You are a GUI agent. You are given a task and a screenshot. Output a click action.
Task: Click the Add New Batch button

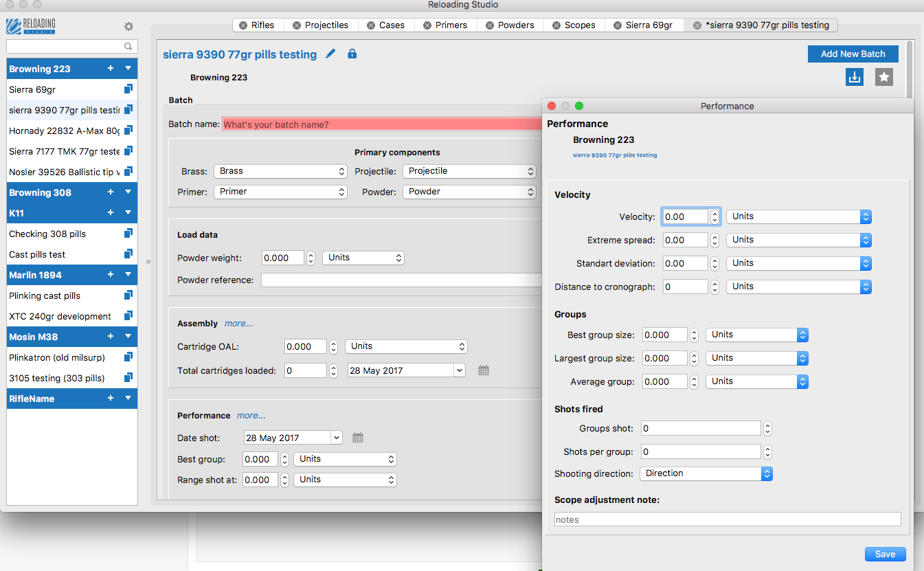point(853,54)
